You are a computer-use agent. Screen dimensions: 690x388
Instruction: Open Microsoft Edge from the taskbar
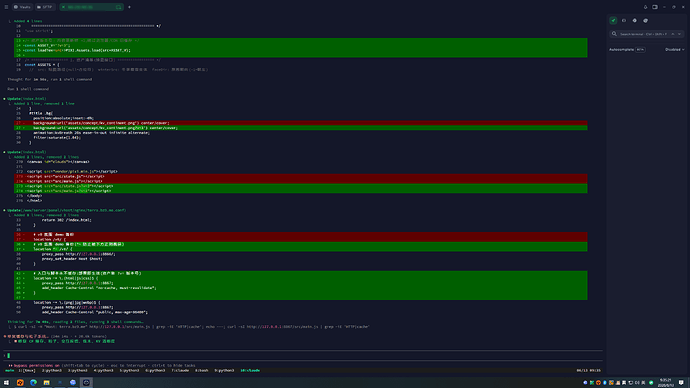tap(33, 383)
